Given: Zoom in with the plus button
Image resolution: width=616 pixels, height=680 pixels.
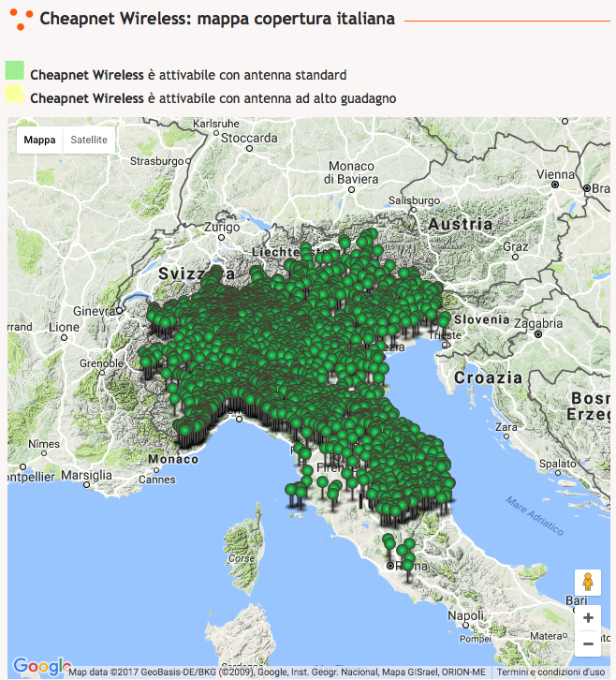Looking at the screenshot, I should click(x=588, y=618).
